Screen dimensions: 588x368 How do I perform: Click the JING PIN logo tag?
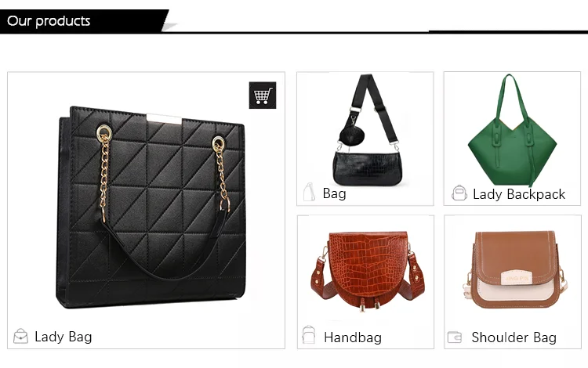pos(517,278)
